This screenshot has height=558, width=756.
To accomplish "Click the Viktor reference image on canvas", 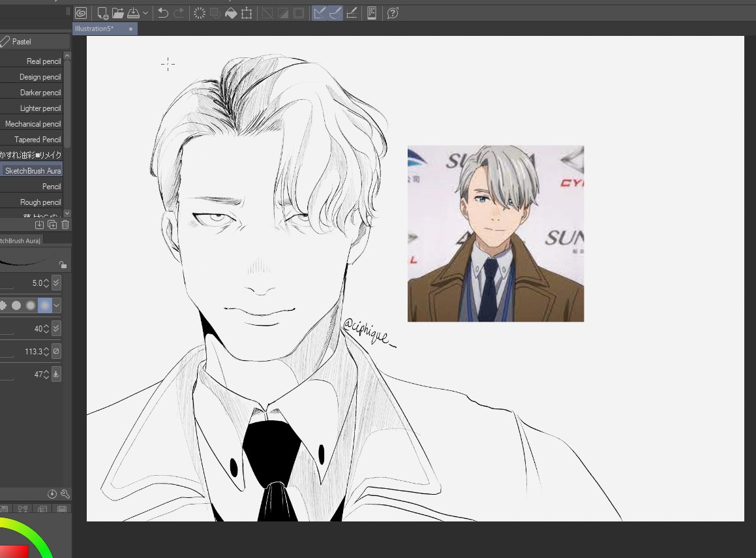I will pos(496,234).
